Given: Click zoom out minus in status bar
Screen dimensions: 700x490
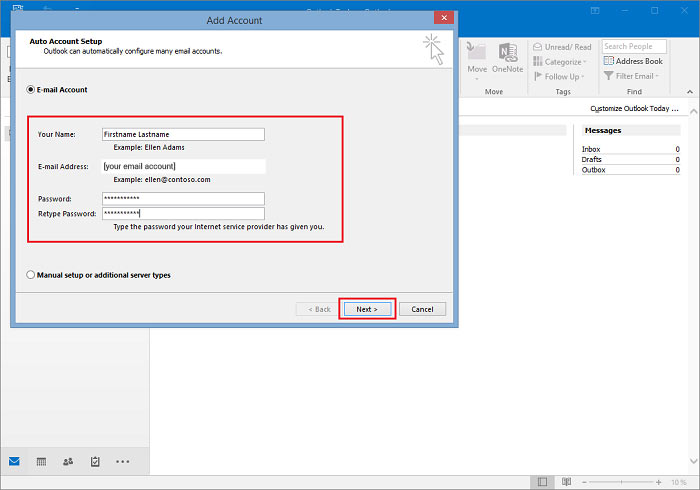Looking at the screenshot, I should tap(584, 482).
